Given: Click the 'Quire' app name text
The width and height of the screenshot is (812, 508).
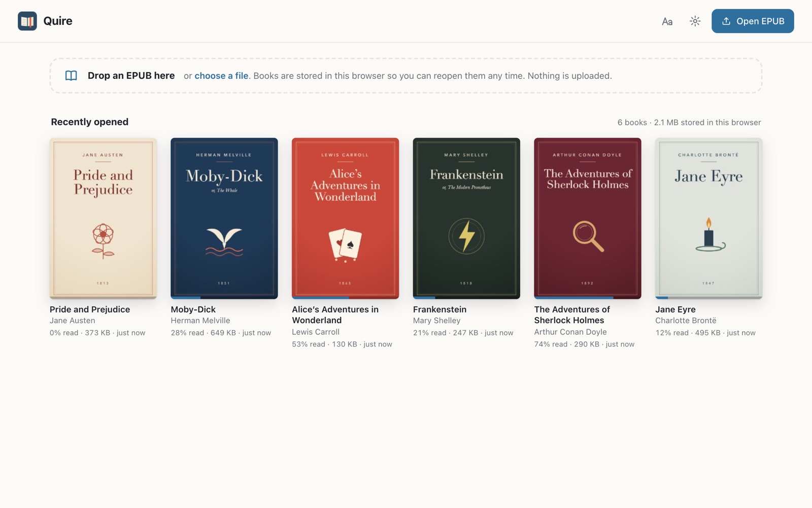Looking at the screenshot, I should 58,21.
